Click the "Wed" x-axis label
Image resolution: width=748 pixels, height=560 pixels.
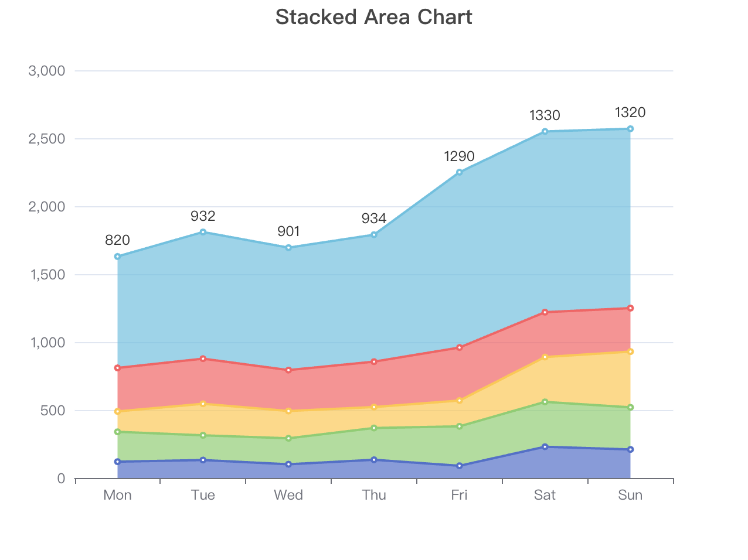288,495
